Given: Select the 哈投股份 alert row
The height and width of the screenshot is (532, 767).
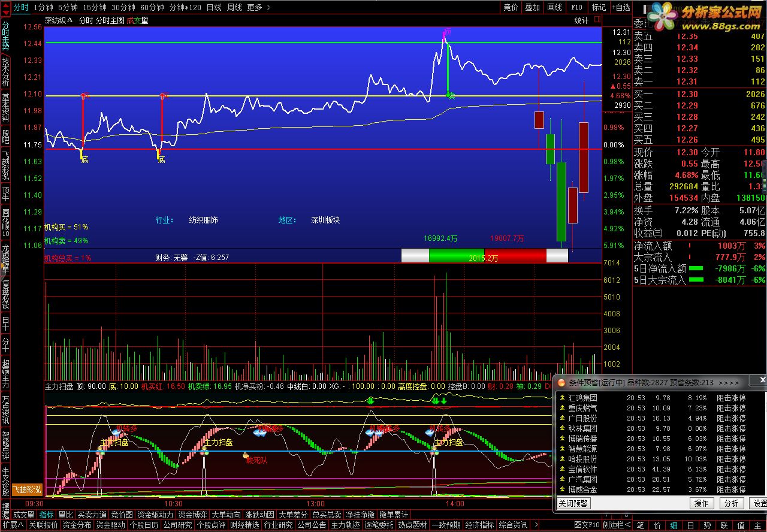Looking at the screenshot, I should (x=659, y=459).
